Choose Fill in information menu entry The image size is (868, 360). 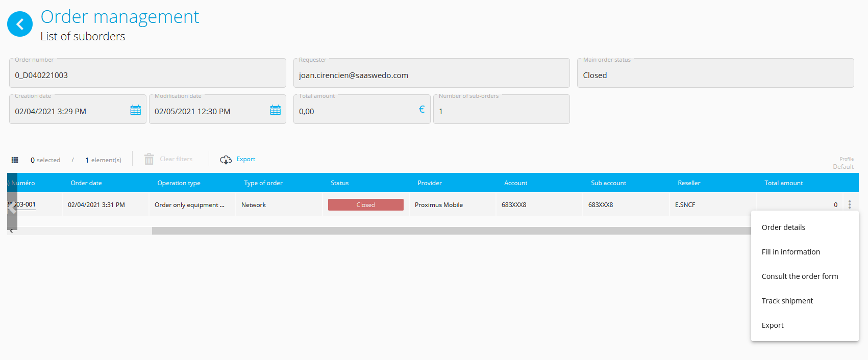click(x=790, y=252)
